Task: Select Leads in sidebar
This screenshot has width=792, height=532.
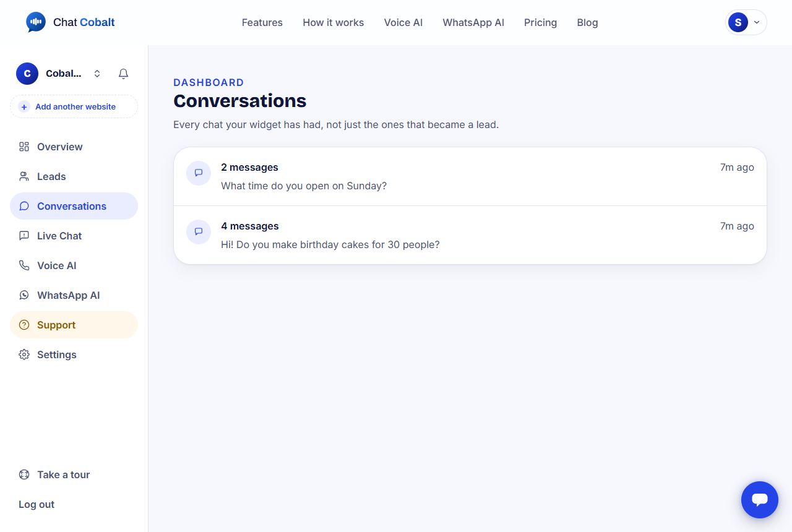Action: (74, 176)
